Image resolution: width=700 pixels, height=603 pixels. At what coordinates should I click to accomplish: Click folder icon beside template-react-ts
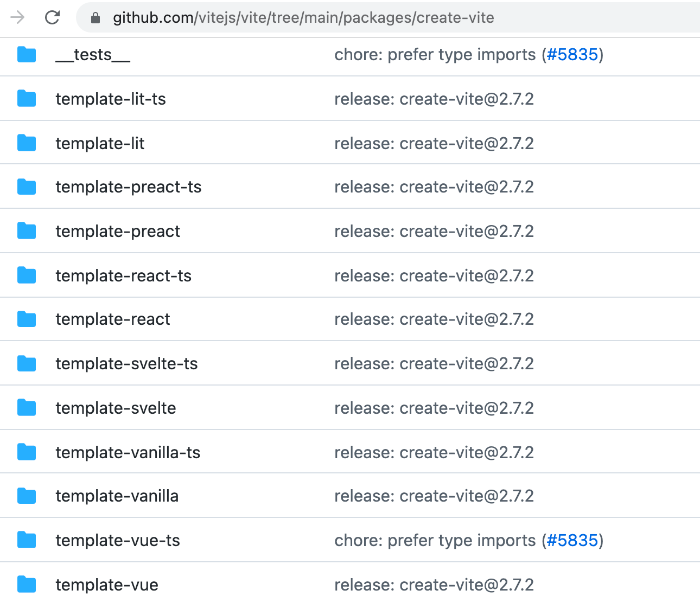click(x=27, y=275)
